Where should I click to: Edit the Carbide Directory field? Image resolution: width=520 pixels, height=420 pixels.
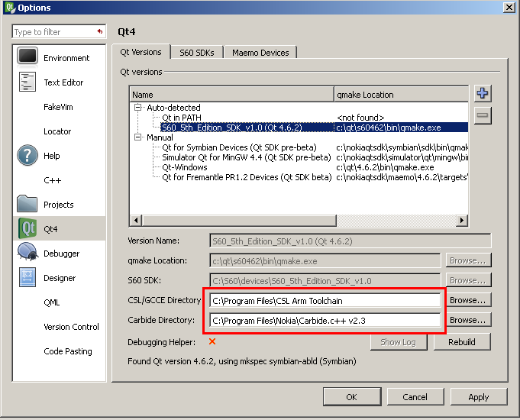[325, 321]
